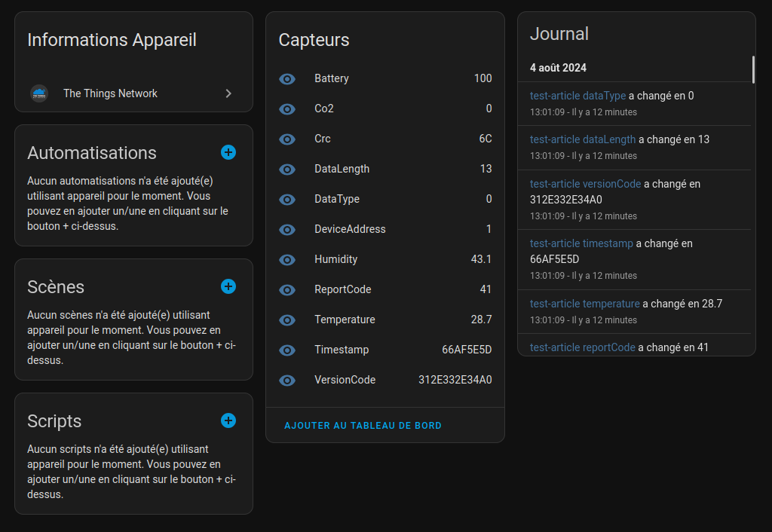Open The Things Network integration entry
This screenshot has width=772, height=532.
point(133,93)
